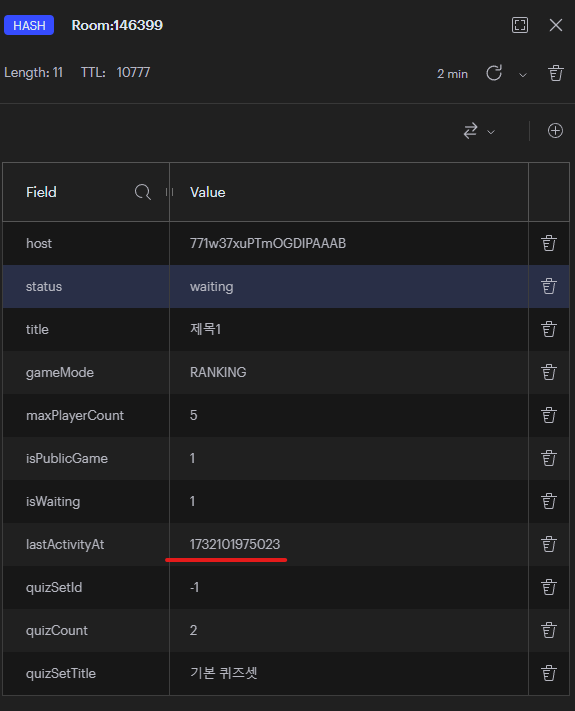Select the RANKING gameMode value
Screen dimensions: 575x711
coord(218,372)
